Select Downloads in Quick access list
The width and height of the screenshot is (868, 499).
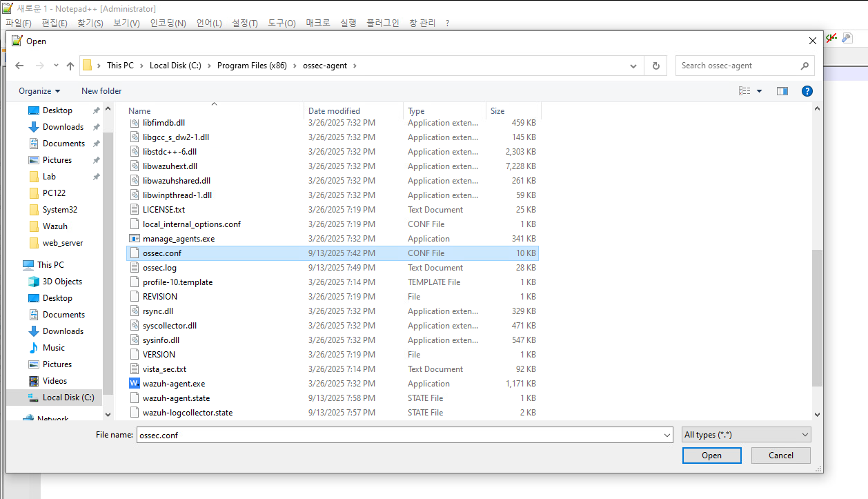click(x=63, y=127)
